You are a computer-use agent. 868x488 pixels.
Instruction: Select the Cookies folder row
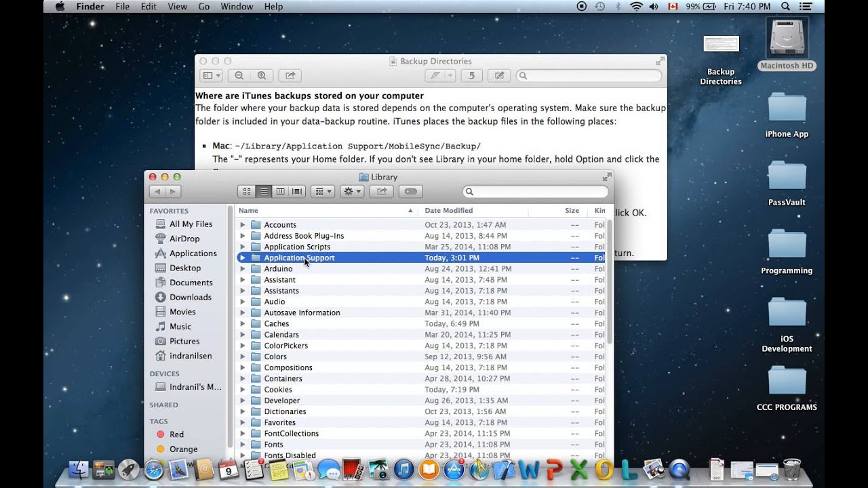[420, 390]
